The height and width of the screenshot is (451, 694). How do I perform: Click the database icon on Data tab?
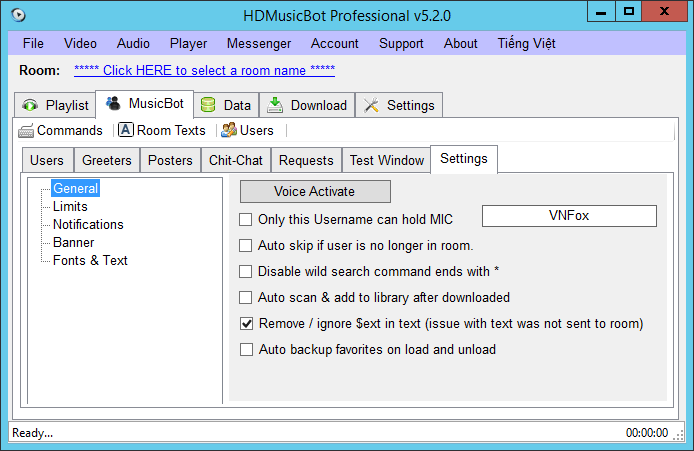208,105
